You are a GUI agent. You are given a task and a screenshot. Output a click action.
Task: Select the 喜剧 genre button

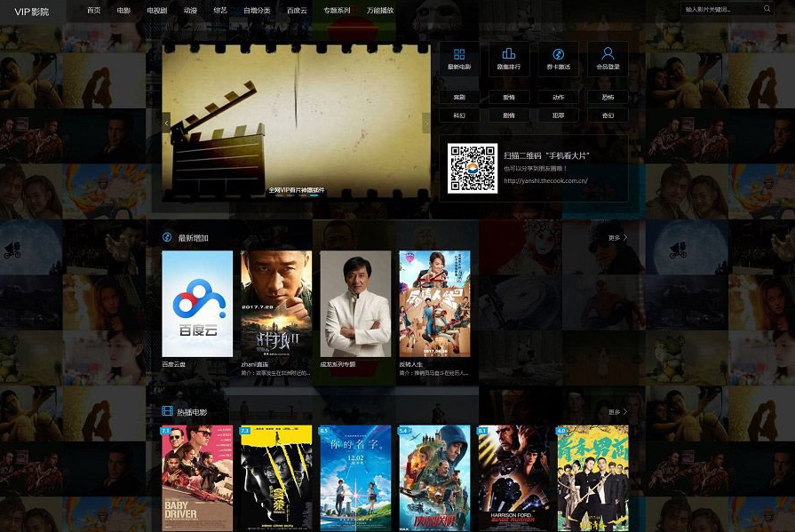click(x=459, y=97)
